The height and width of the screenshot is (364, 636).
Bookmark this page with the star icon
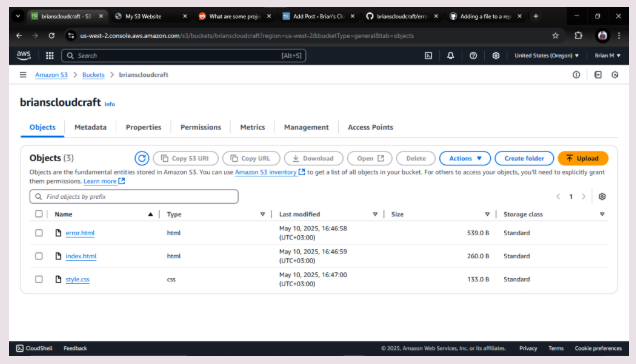(555, 36)
